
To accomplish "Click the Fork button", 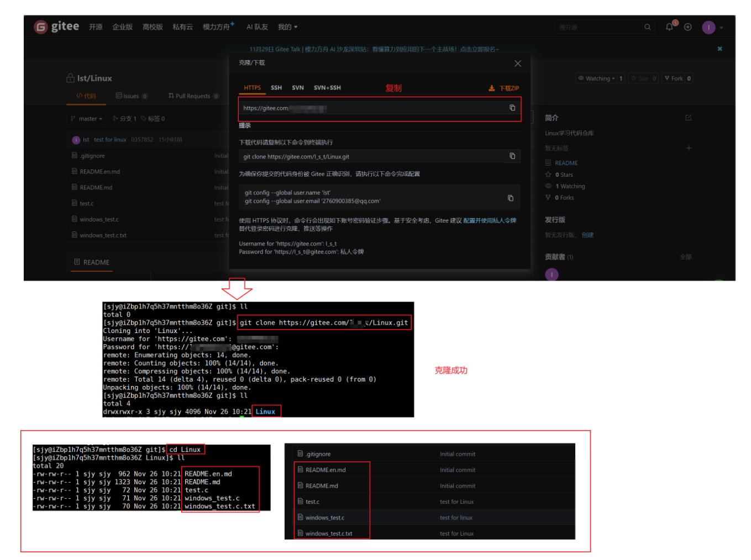I will 674,78.
